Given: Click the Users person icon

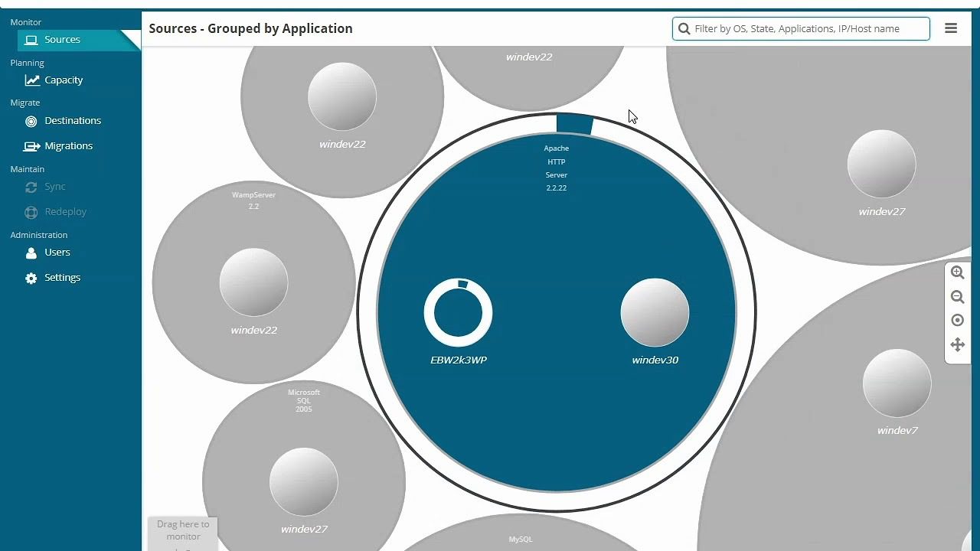Looking at the screenshot, I should pyautogui.click(x=31, y=253).
